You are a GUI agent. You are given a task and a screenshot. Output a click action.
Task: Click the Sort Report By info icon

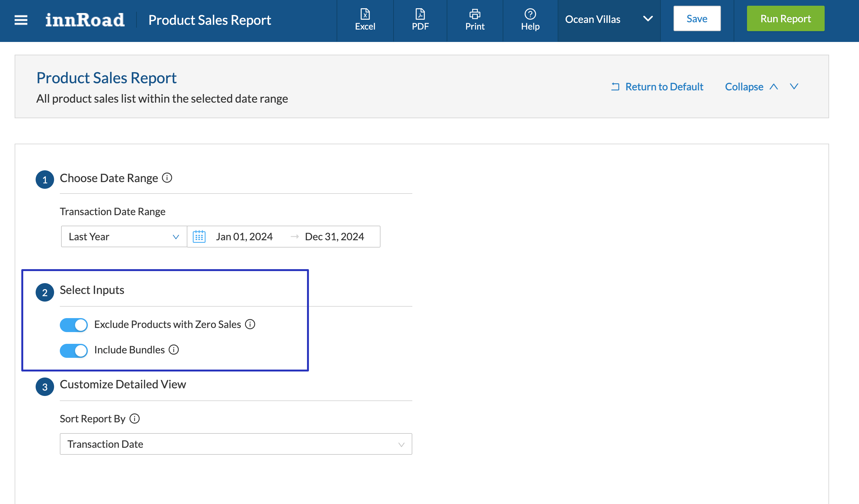(135, 418)
